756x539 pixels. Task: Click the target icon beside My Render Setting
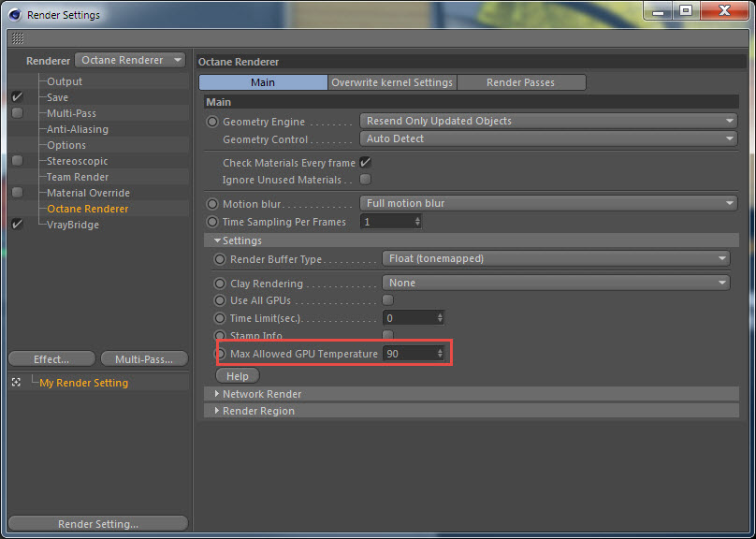coord(17,383)
